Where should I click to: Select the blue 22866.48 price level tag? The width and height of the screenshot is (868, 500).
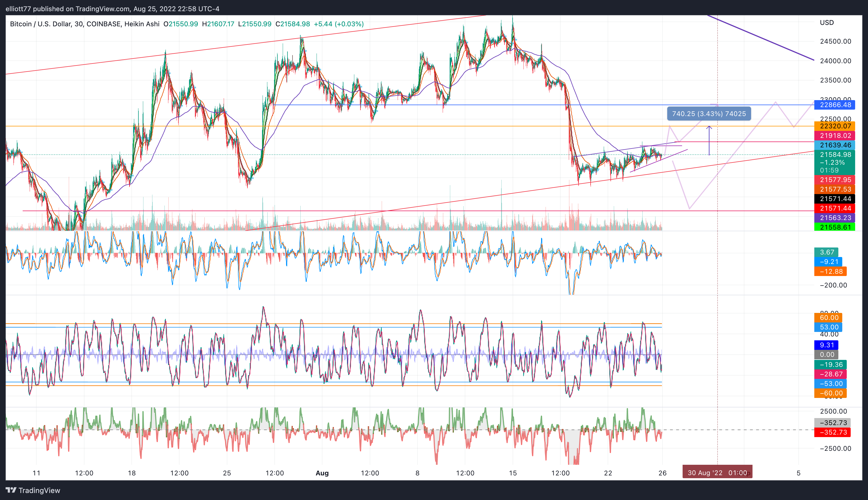point(835,105)
